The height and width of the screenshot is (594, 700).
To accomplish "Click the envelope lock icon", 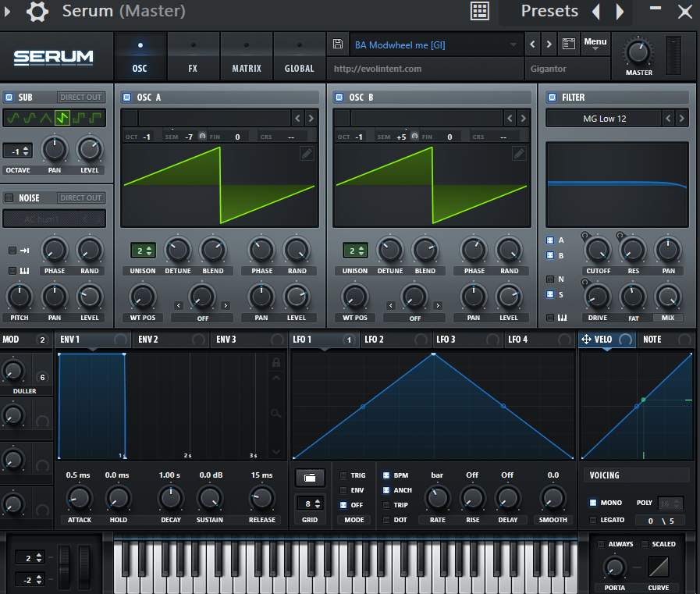I will pyautogui.click(x=276, y=362).
